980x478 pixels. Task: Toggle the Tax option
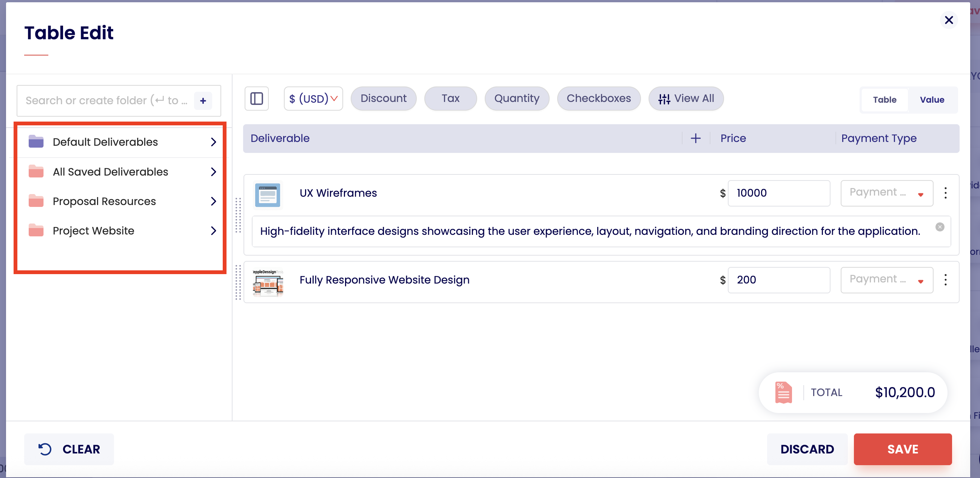450,99
